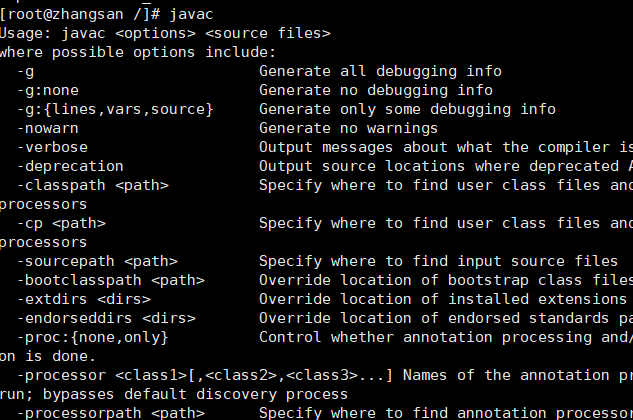The image size is (633, 420).
Task: Click the '-nowarn' option text
Action: 49,128
